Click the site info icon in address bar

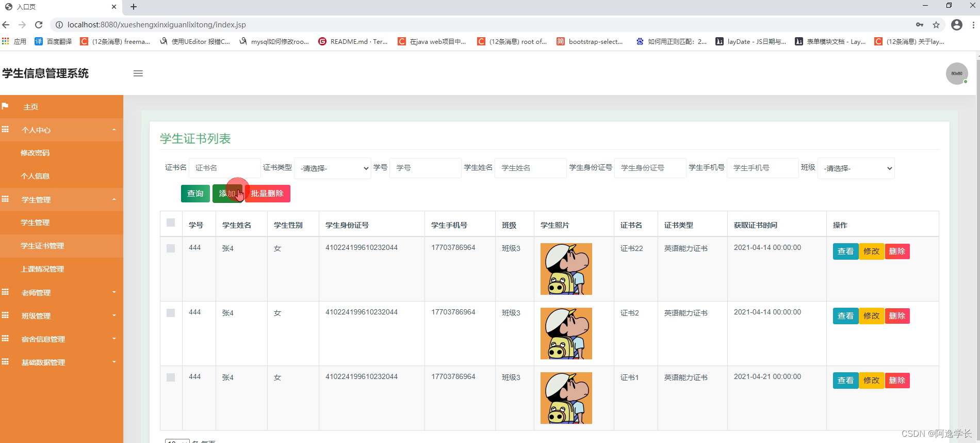click(59, 25)
